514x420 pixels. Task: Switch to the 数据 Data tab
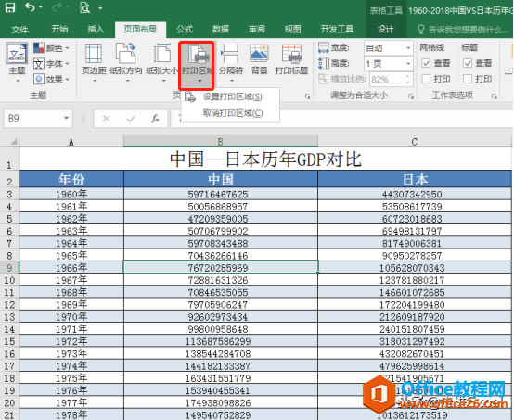tap(221, 29)
